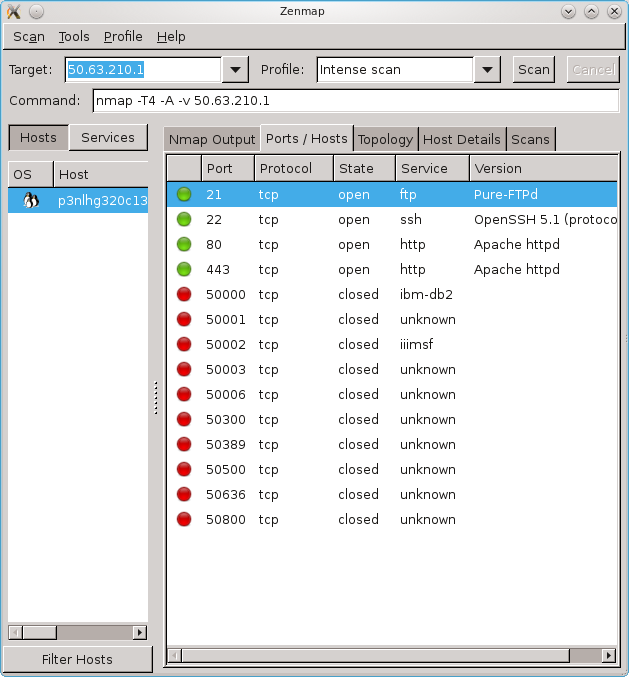Sort by the Version column header
The image size is (629, 677).
coord(544,168)
